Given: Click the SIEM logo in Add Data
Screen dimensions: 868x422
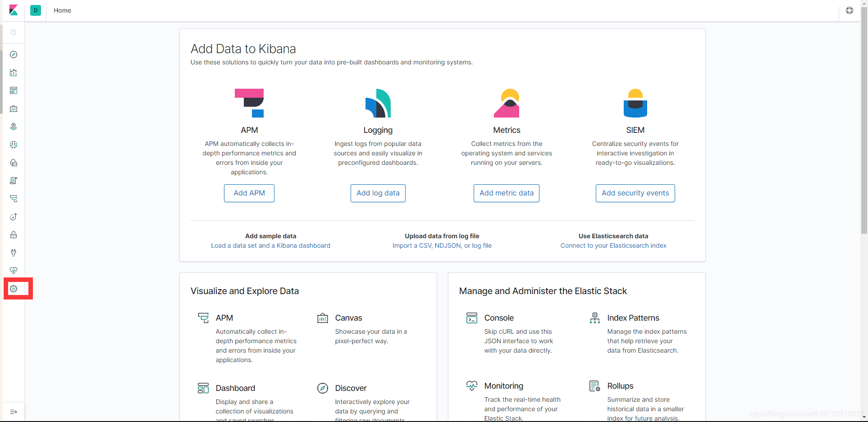Looking at the screenshot, I should coord(635,103).
